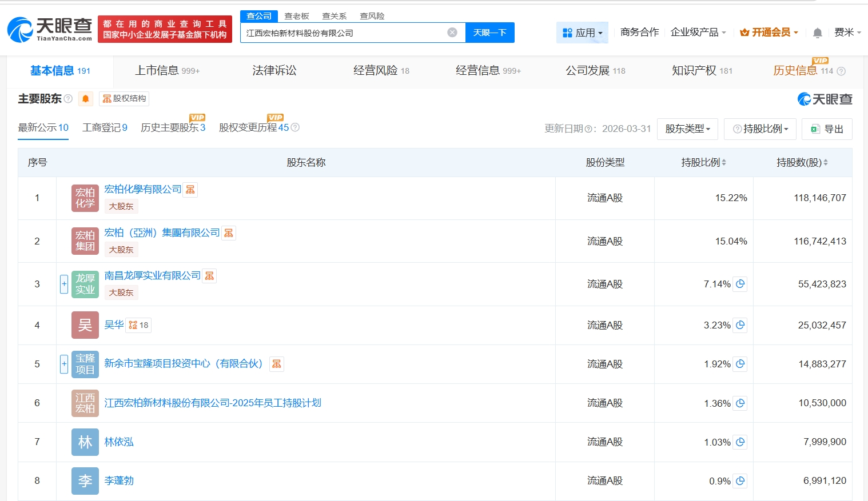The height and width of the screenshot is (501, 868).
Task: Open equity structure icon for 宏柏（亞洲）集團有限公司
Action: (229, 233)
